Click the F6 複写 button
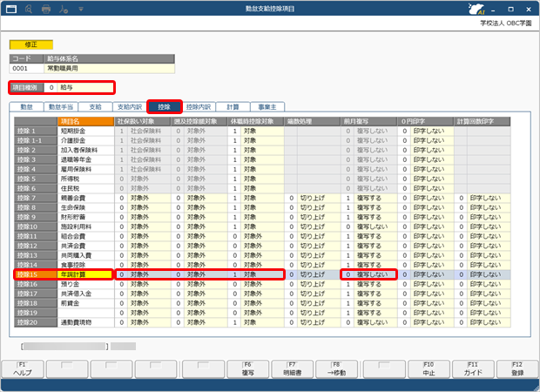540x392 pixels. pyautogui.click(x=247, y=368)
